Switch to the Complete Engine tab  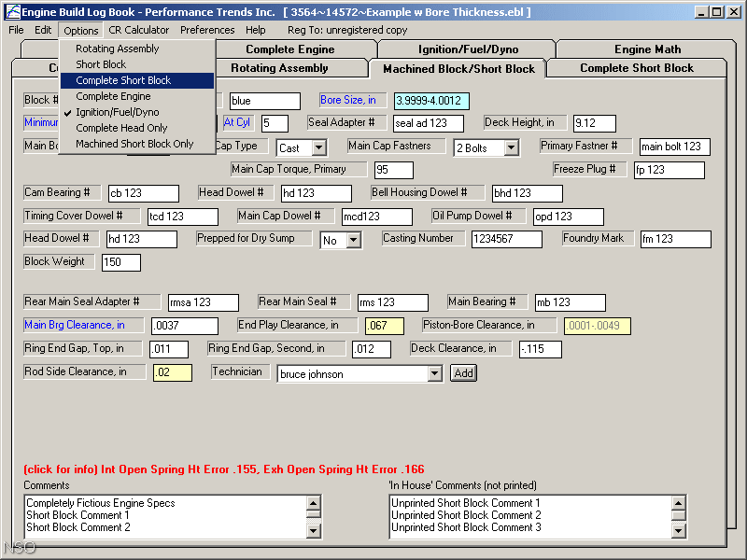tap(295, 49)
